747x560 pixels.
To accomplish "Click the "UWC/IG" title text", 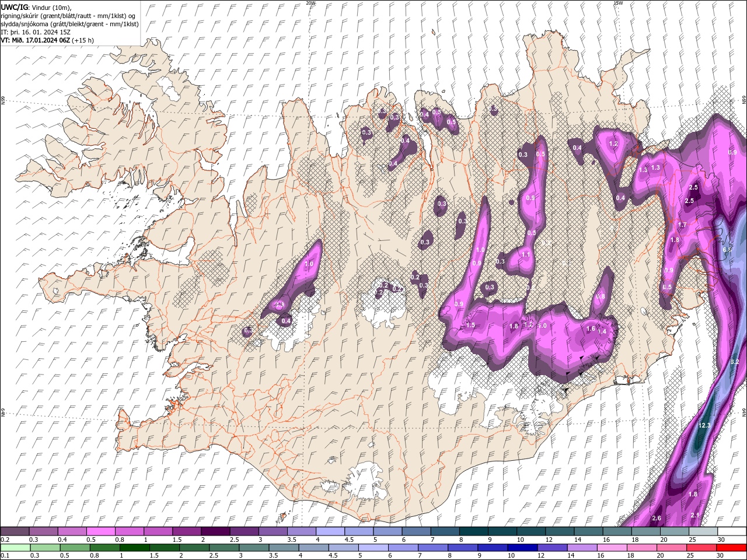I will (15, 7).
